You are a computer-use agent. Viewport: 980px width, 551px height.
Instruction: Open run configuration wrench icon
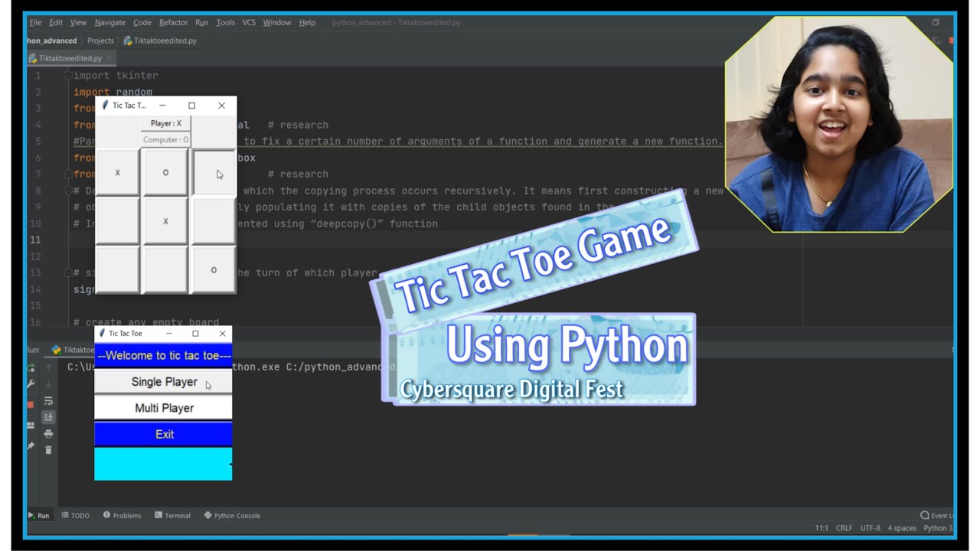pyautogui.click(x=31, y=384)
